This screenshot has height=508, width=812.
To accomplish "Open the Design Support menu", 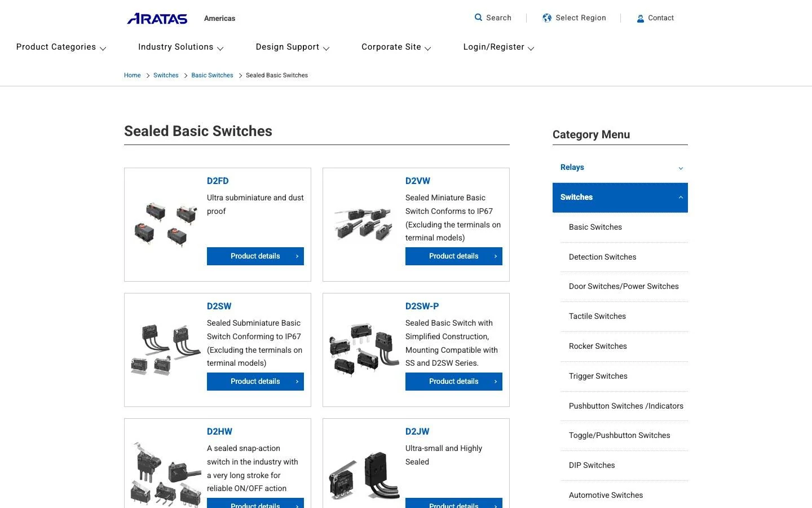I will coord(292,47).
